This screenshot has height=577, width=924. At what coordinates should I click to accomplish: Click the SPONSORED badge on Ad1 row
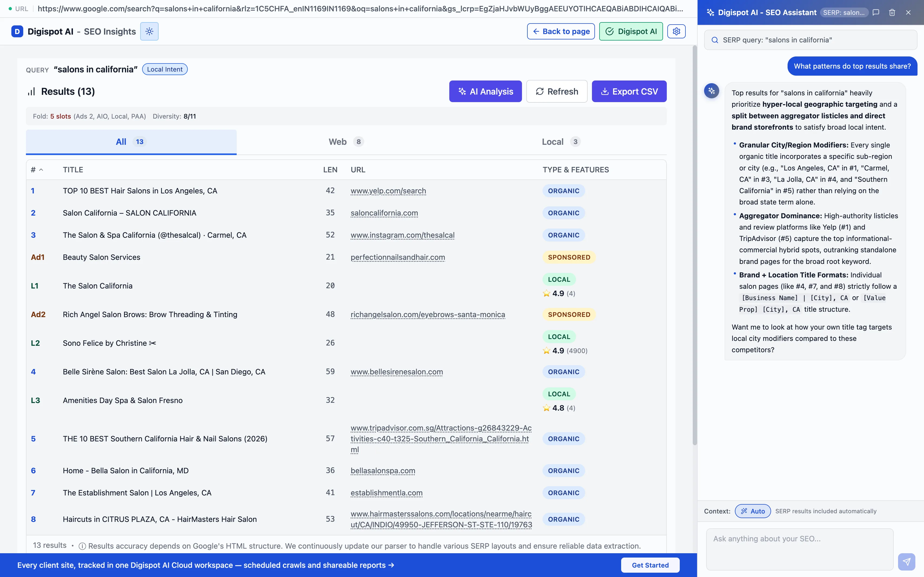pos(569,257)
